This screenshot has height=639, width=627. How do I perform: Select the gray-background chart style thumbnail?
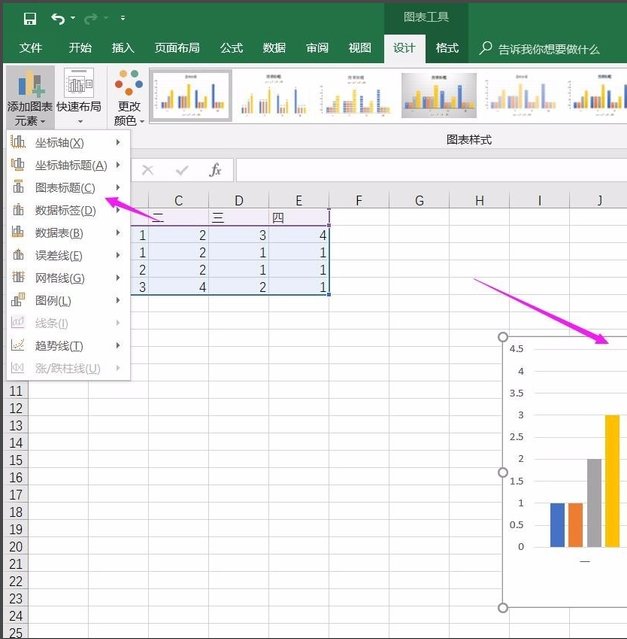pos(439,95)
